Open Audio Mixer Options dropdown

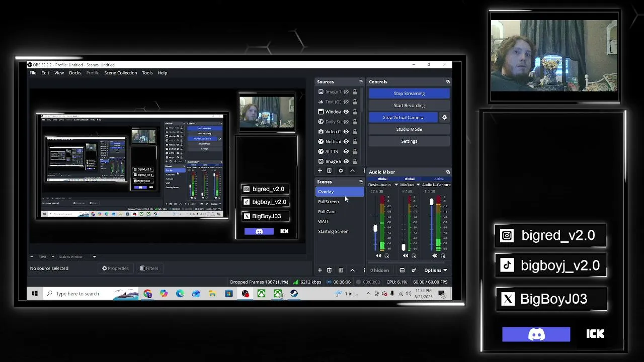(x=435, y=270)
